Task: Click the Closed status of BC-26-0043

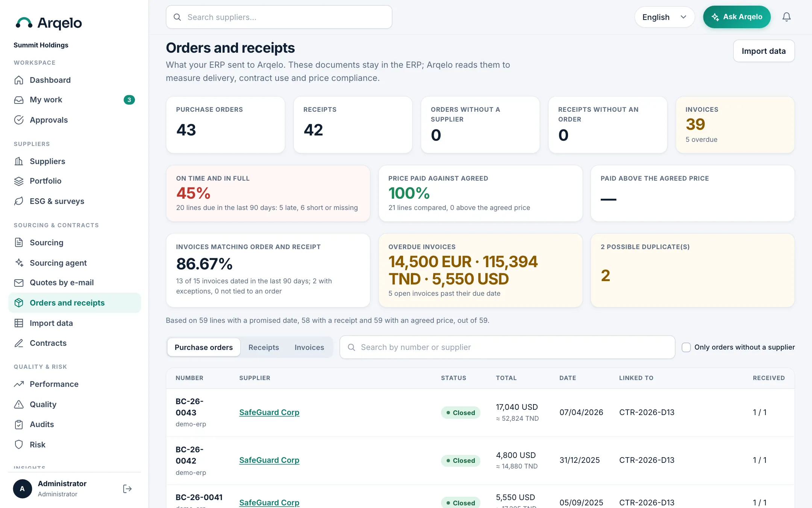Action: tap(461, 413)
